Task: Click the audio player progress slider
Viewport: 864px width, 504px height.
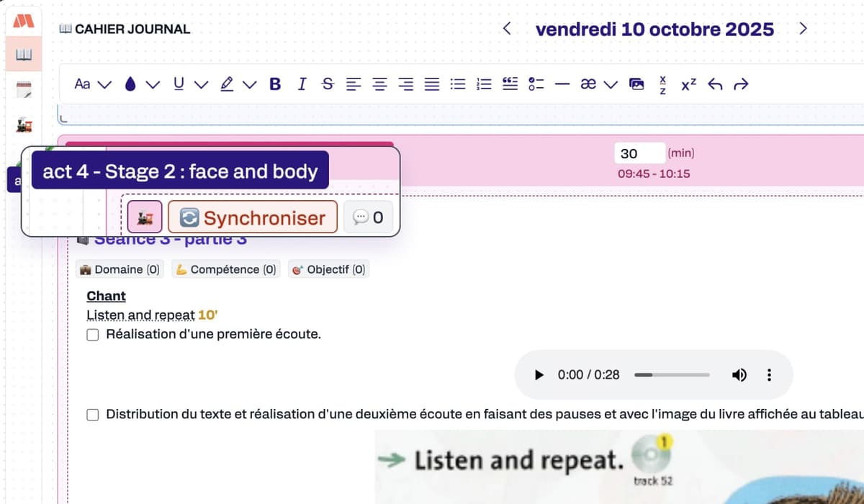Action: [x=672, y=375]
